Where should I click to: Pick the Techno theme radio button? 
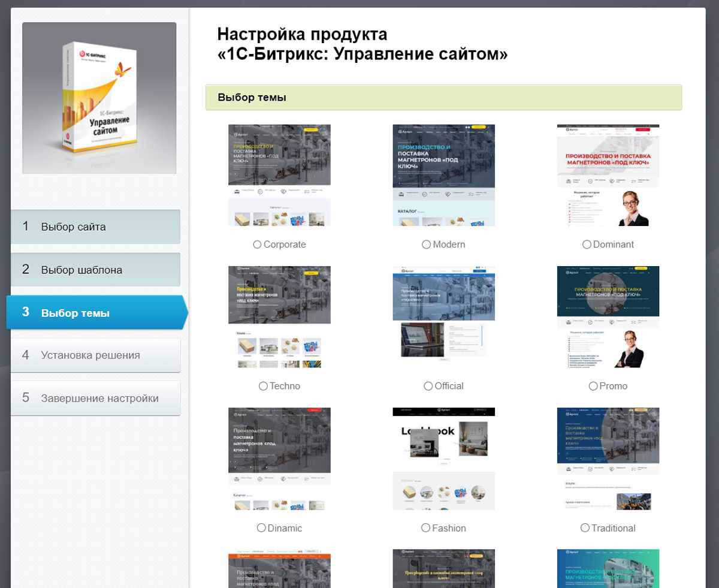263,386
